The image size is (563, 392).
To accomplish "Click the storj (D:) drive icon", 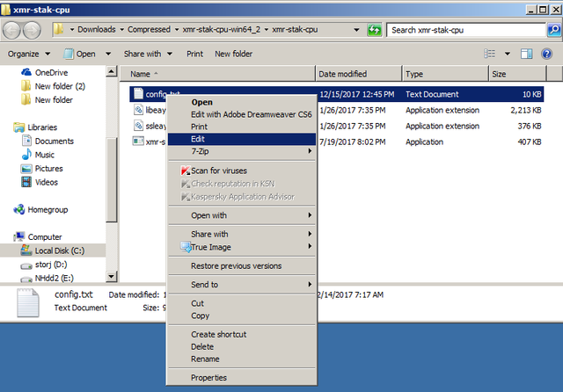I will click(26, 265).
